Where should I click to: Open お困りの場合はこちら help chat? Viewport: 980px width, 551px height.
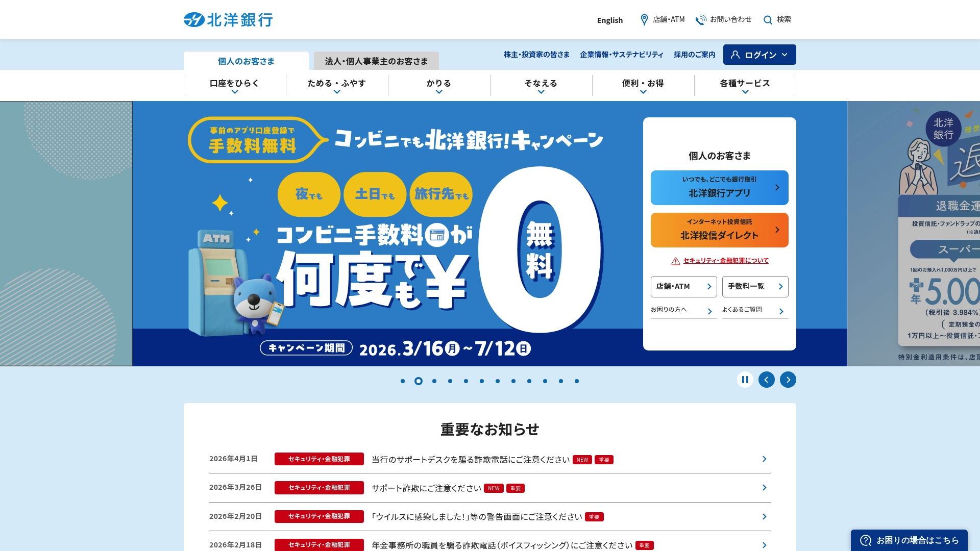[909, 540]
